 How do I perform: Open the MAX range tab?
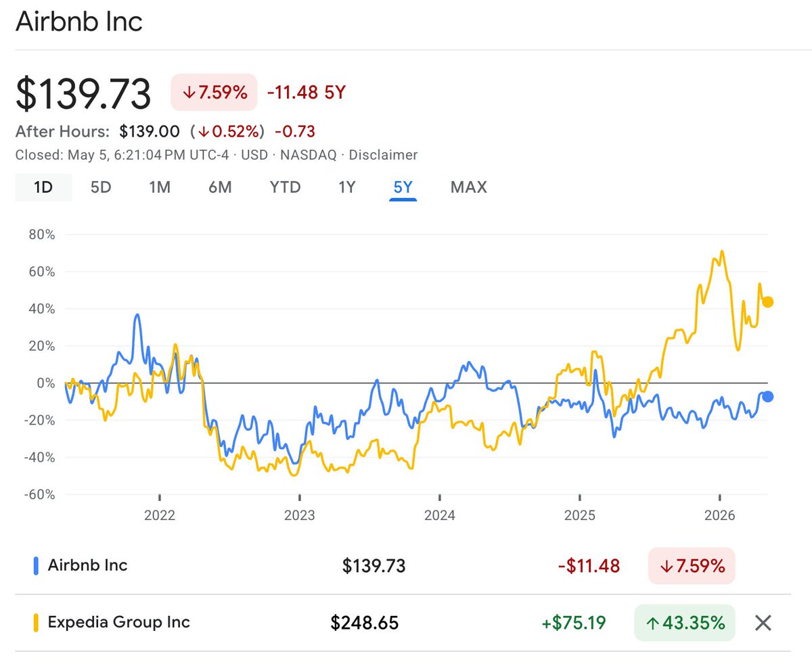[x=468, y=187]
